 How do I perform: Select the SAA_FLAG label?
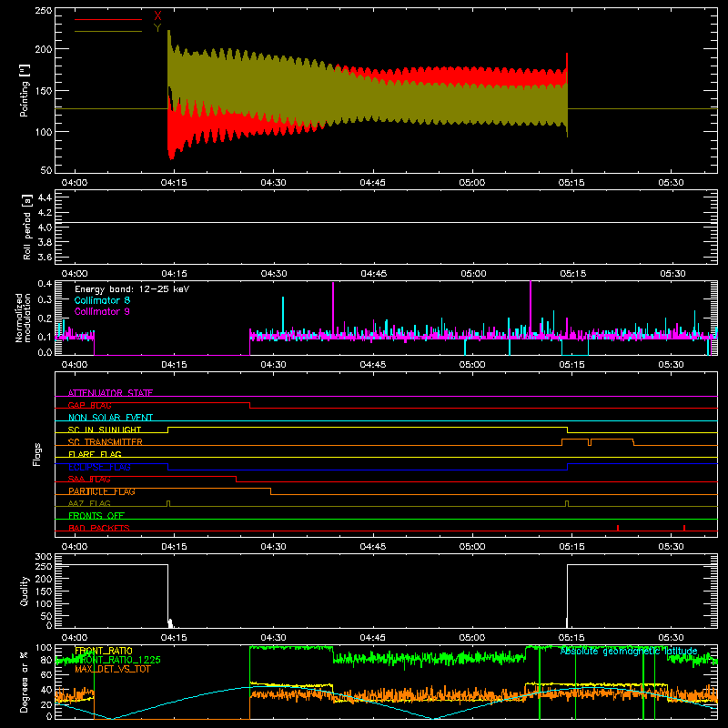tap(89, 479)
